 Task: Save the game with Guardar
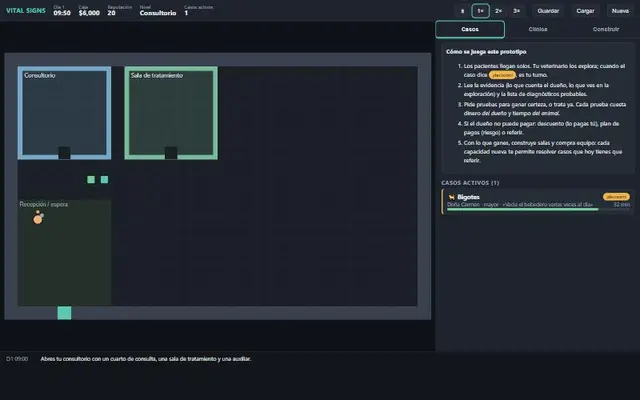(548, 11)
